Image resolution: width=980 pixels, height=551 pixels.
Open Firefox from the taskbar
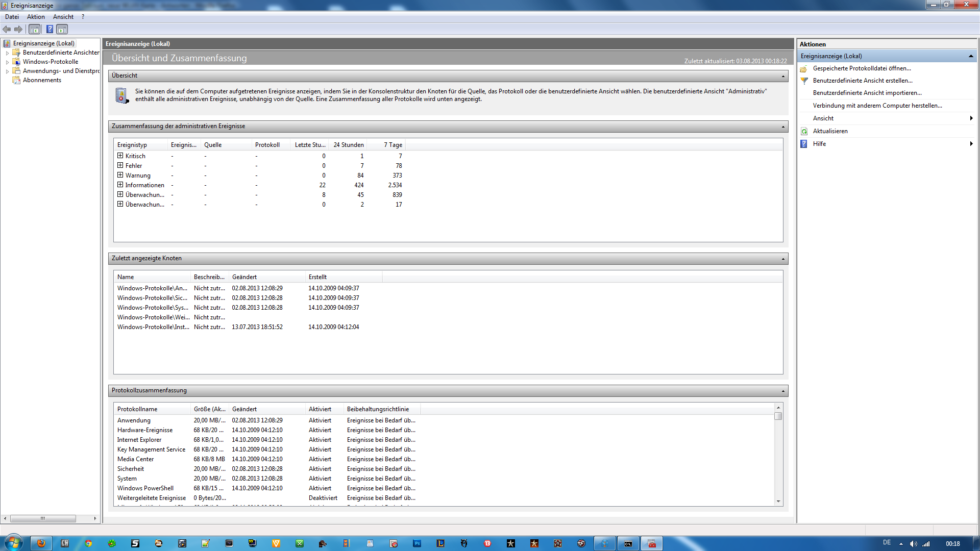(x=41, y=543)
